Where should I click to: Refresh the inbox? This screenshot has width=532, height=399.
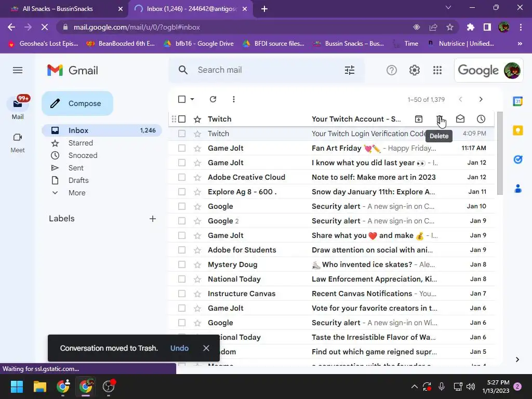click(212, 99)
